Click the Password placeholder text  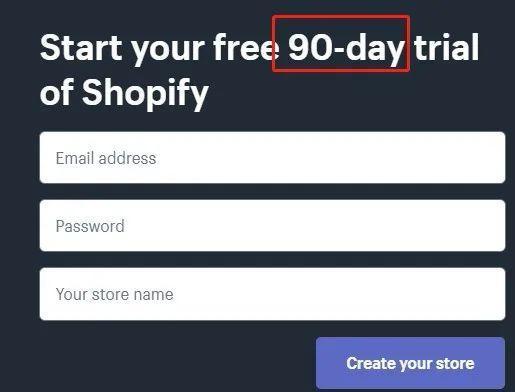[x=90, y=226]
